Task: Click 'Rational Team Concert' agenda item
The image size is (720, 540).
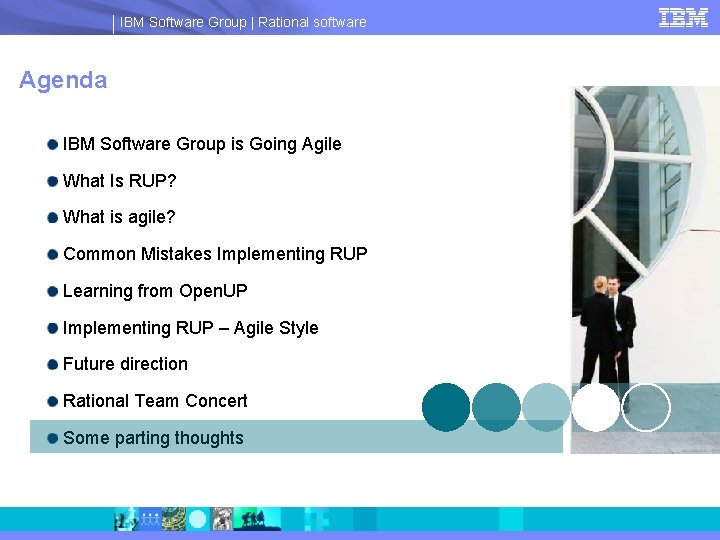Action: 155,401
